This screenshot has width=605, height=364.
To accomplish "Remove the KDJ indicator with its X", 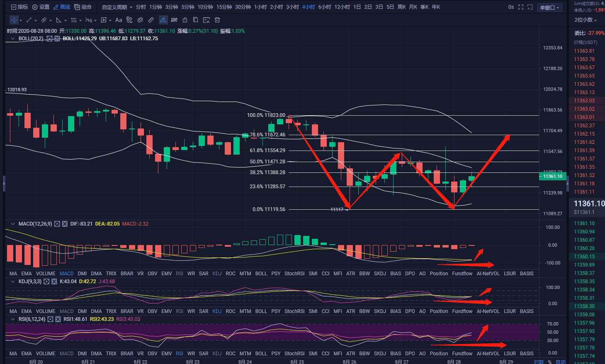I will coord(54,281).
